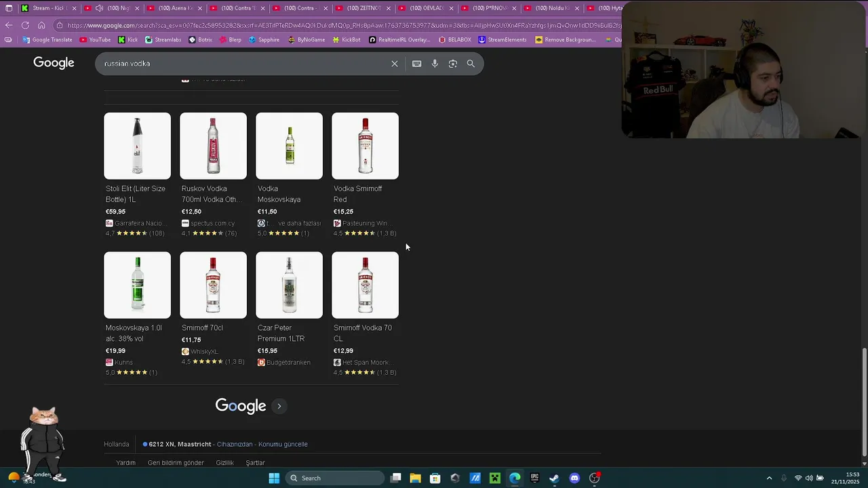Open the StreamElements bookmark
Screen dimensions: 868x488
502,39
